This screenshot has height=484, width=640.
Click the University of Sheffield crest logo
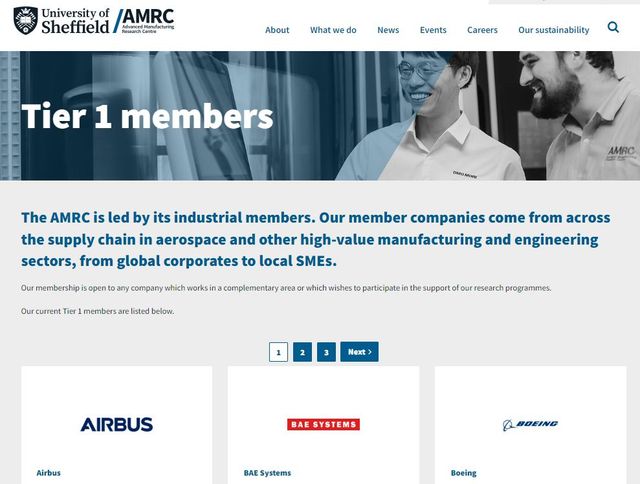[26, 20]
